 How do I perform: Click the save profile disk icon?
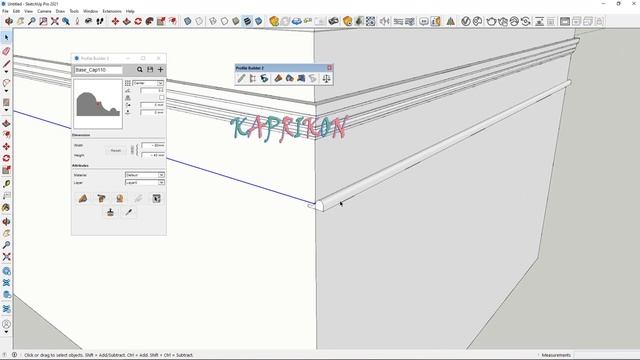[x=150, y=70]
